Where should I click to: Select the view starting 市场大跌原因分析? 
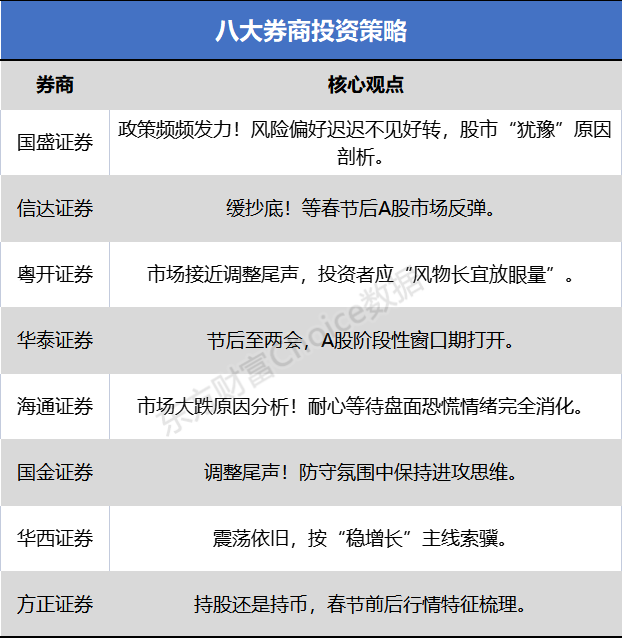[360, 406]
